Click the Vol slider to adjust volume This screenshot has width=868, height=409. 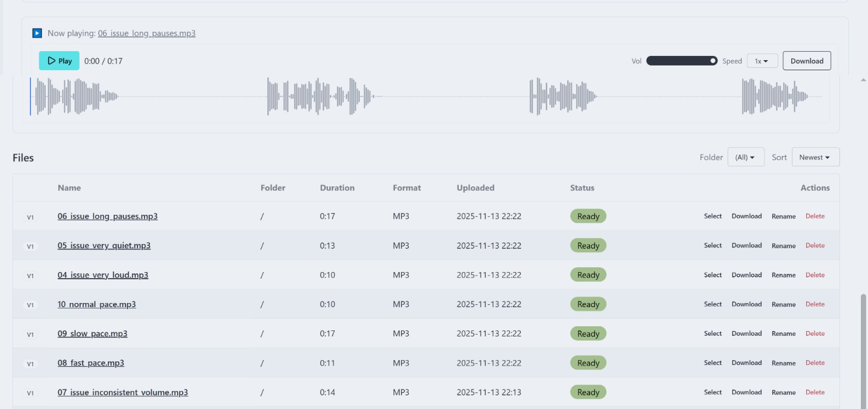tap(681, 60)
